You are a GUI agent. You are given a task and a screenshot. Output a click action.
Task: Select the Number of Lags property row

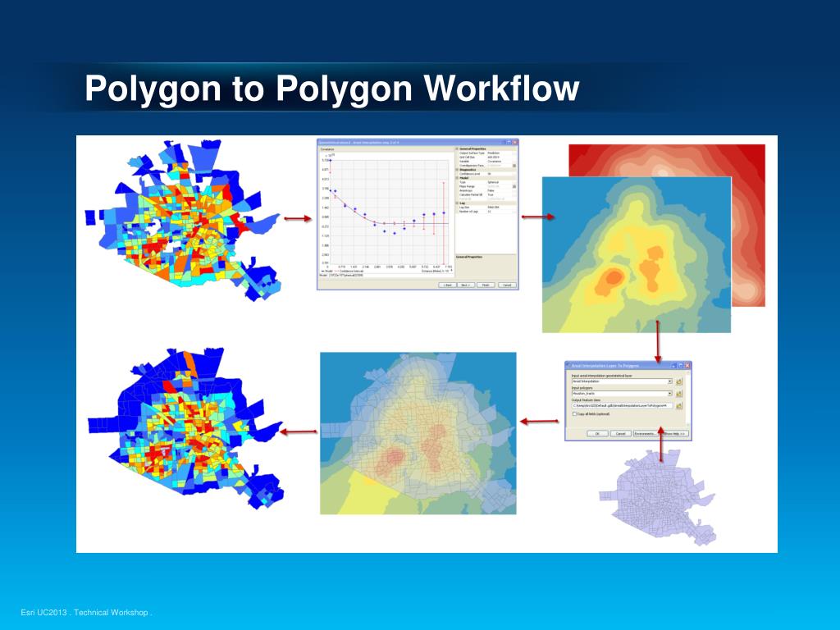click(x=487, y=212)
